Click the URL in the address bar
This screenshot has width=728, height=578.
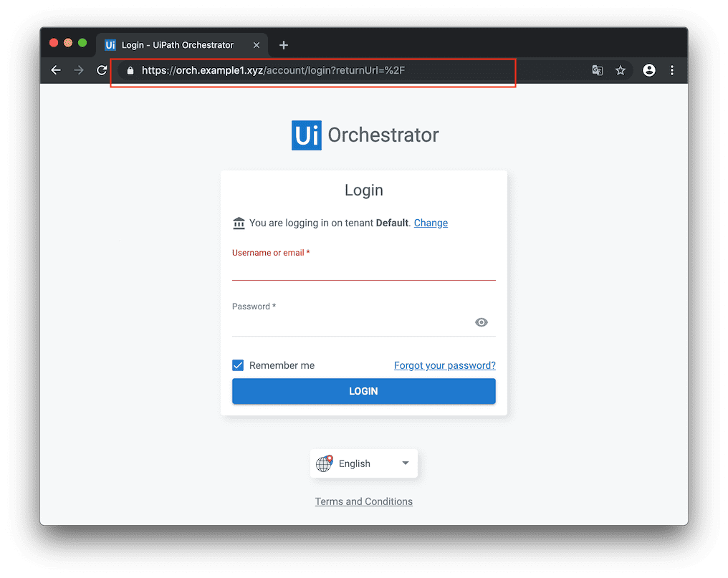273,71
